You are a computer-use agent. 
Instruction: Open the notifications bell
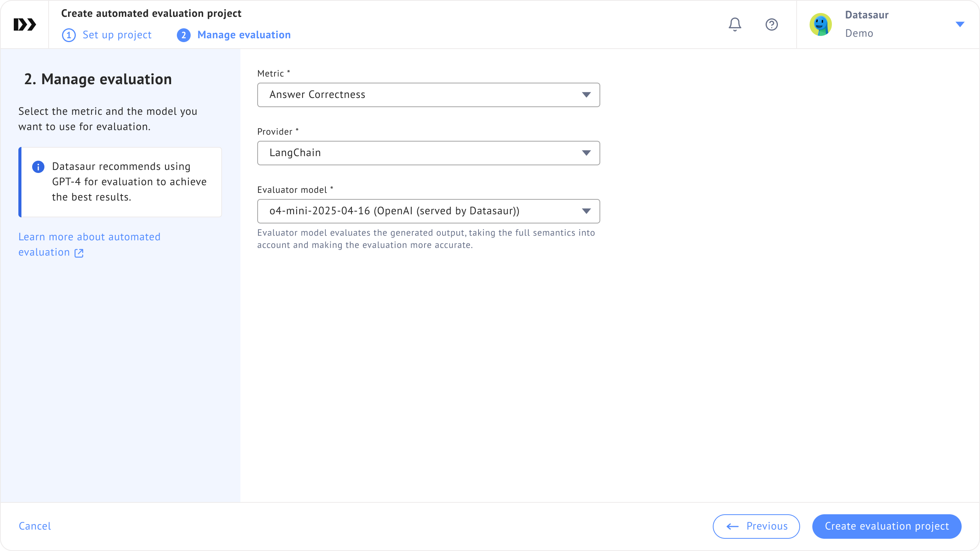[735, 24]
